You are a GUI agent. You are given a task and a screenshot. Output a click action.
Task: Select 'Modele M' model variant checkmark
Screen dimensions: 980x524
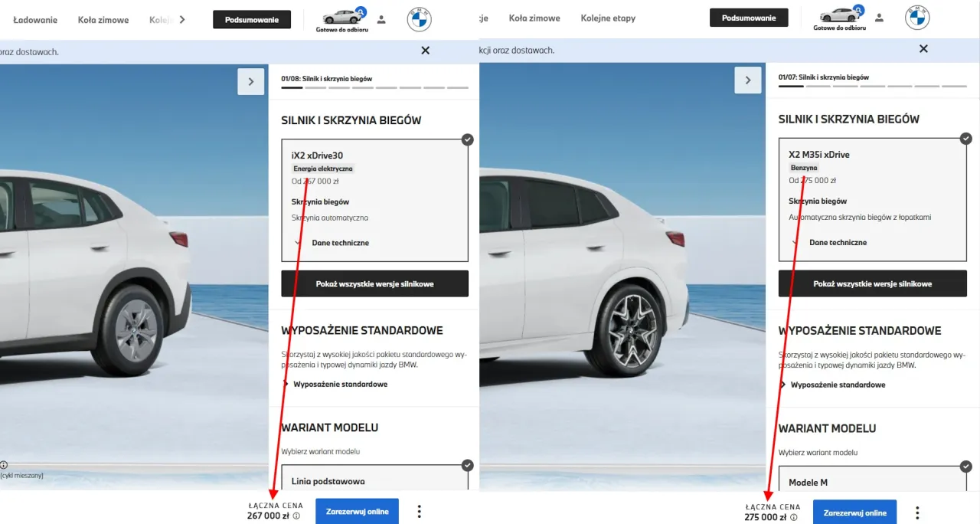point(965,466)
